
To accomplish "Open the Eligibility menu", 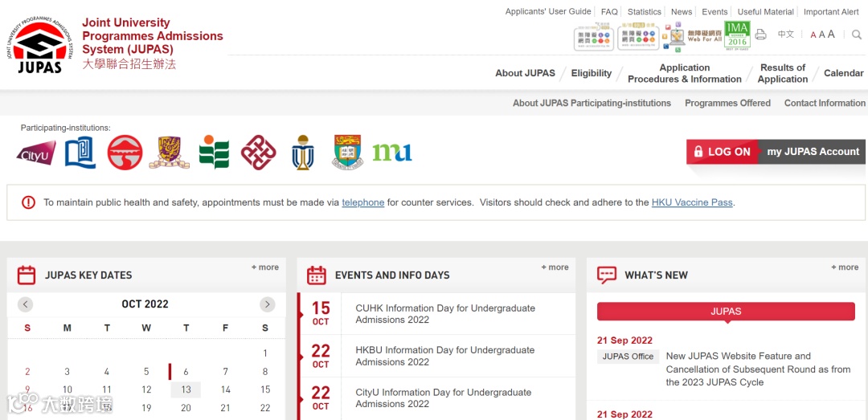I will [x=592, y=73].
